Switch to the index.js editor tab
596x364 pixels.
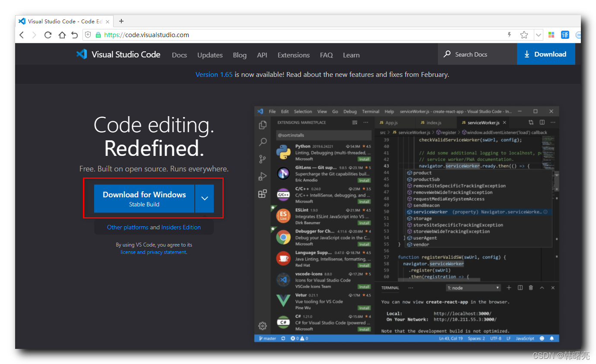click(x=434, y=123)
